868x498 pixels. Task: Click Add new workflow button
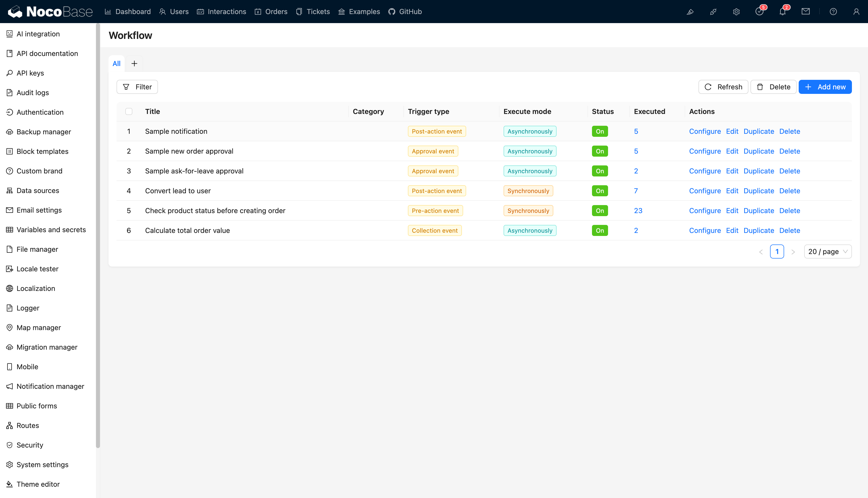[x=825, y=87]
